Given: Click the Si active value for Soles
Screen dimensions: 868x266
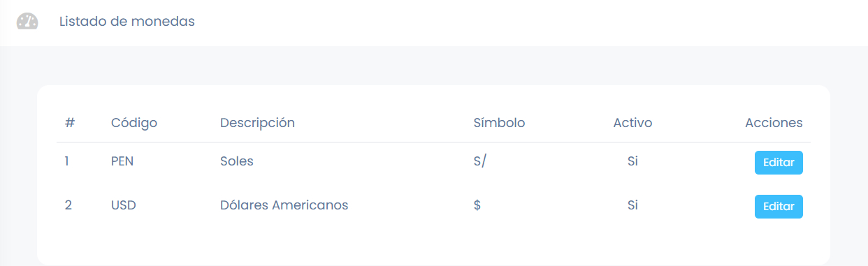Looking at the screenshot, I should pyautogui.click(x=632, y=161).
